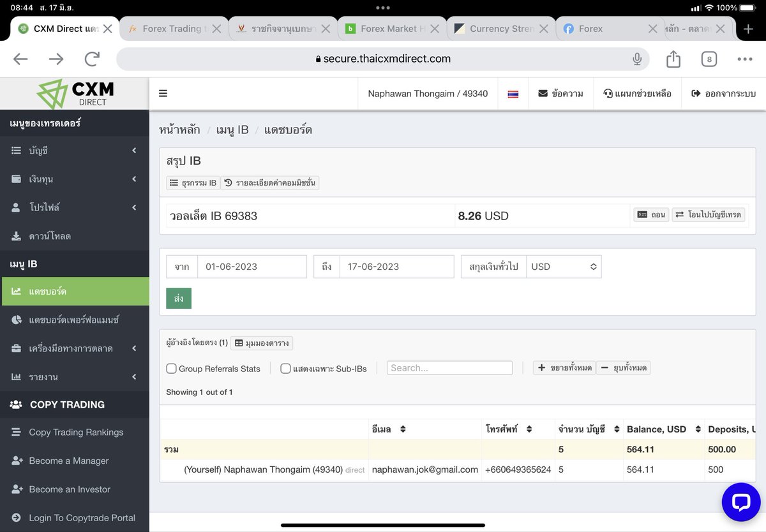Reload the page with the refresh icon

tap(92, 59)
